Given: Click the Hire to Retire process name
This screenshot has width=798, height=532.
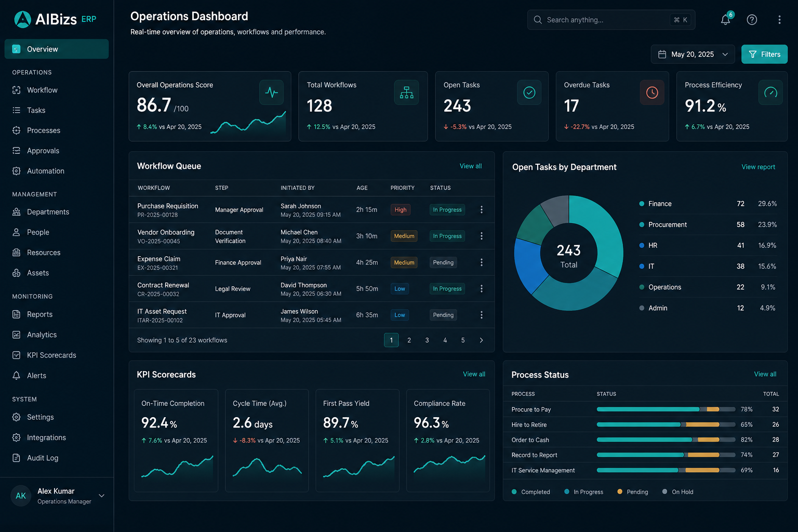Looking at the screenshot, I should point(529,424).
